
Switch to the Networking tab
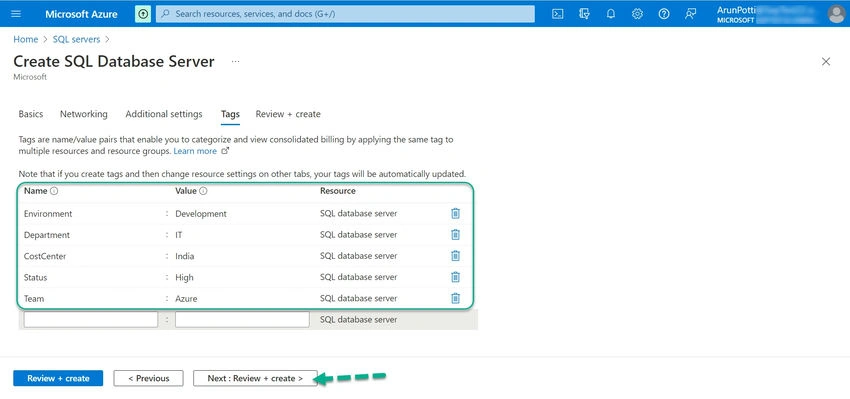[83, 114]
